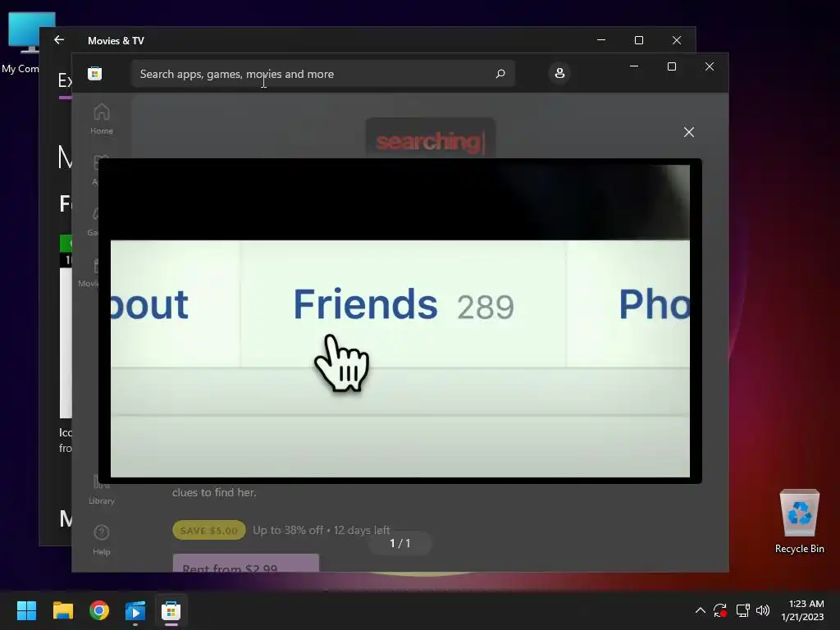Open Help in the Store sidebar
This screenshot has height=630, width=840.
pyautogui.click(x=101, y=540)
